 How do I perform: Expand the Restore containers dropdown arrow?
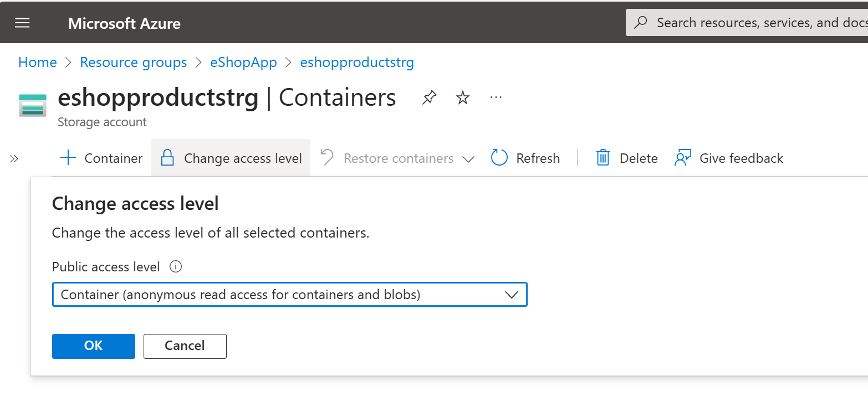[468, 159]
